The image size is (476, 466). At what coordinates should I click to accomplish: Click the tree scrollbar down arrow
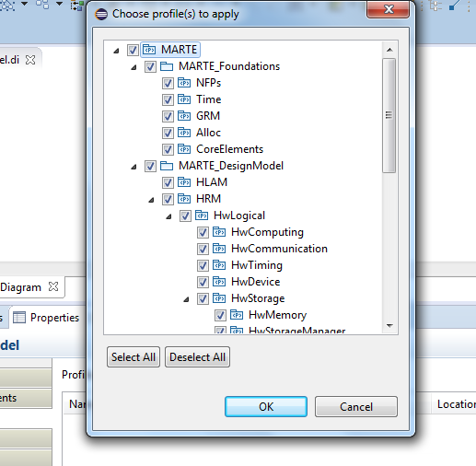coord(389,326)
